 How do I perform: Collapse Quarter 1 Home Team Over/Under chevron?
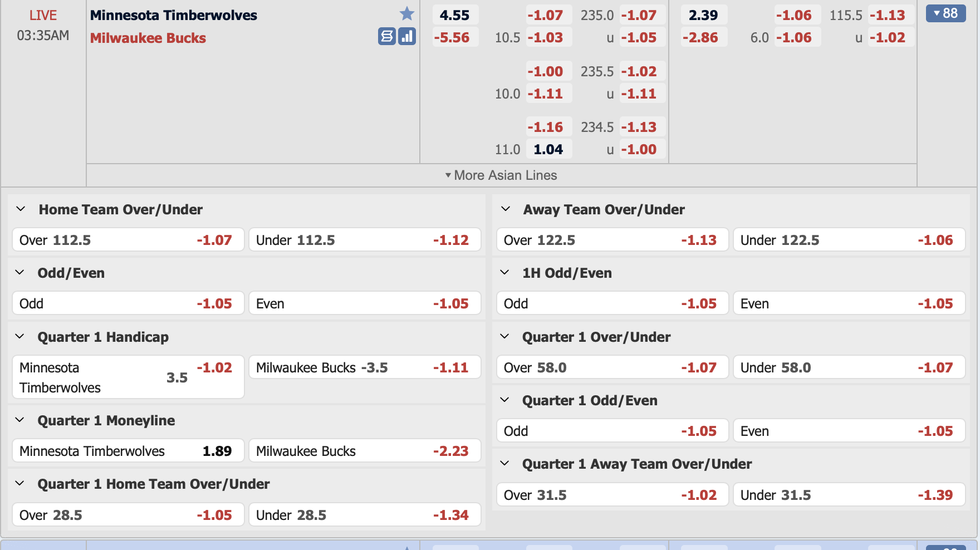20,484
